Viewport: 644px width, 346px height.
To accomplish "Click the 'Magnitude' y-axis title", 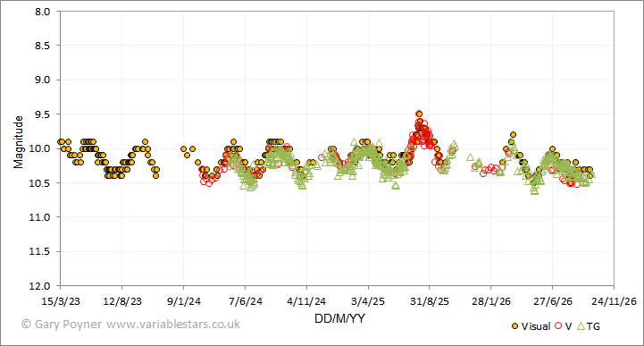I will [19, 142].
